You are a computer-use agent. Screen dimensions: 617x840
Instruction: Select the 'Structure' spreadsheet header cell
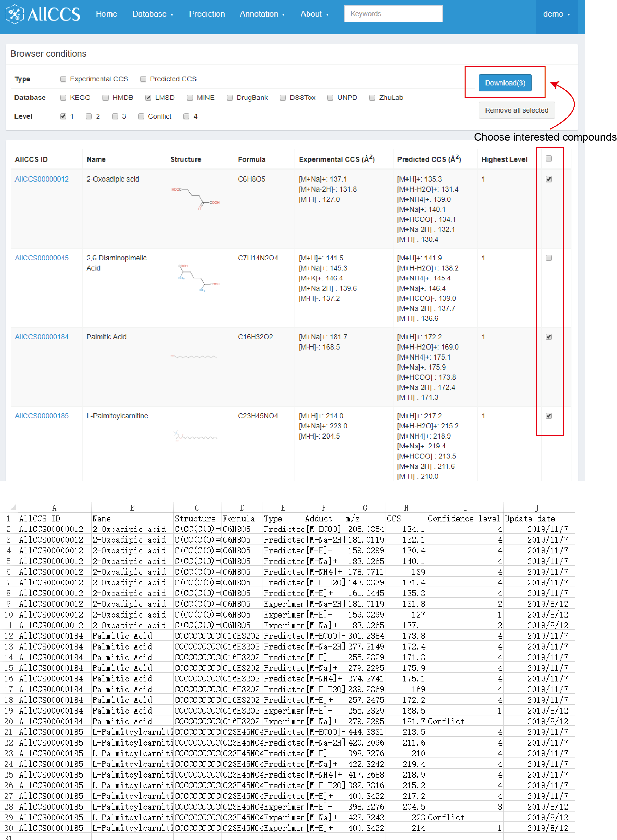point(197,518)
